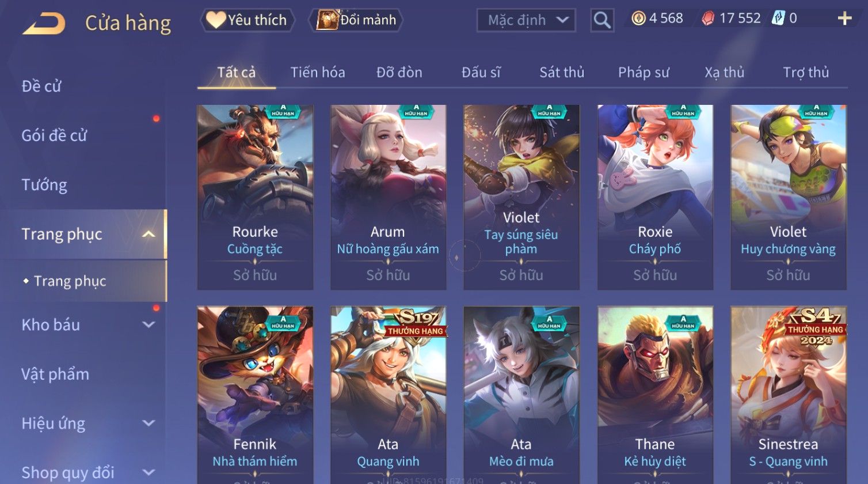Collapse the Trang phục sidebar section
The height and width of the screenshot is (484, 868).
[149, 234]
